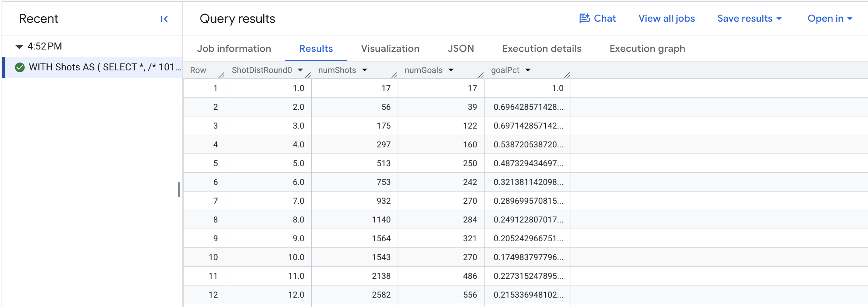
Task: Click the Chat icon button
Action: 597,19
